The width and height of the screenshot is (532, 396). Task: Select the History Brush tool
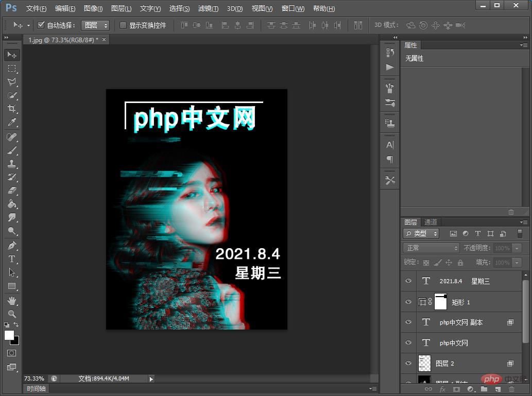tap(12, 177)
